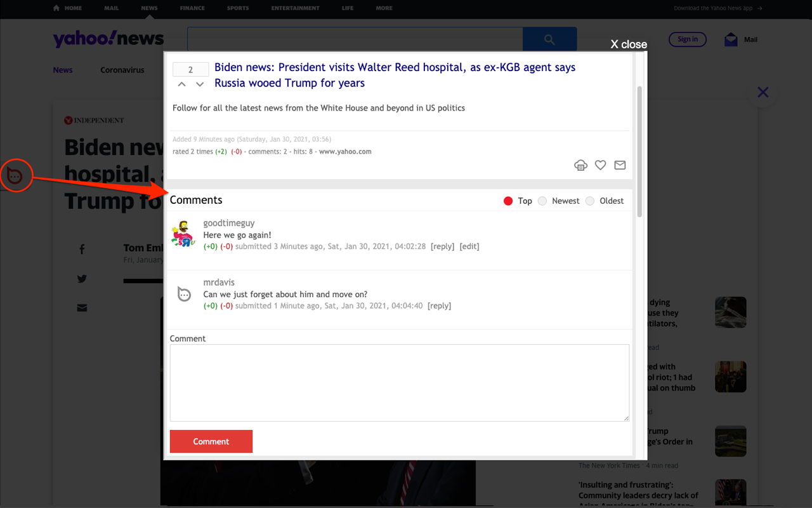Click the Home icon in the top bar
The image size is (812, 508).
pyautogui.click(x=56, y=8)
